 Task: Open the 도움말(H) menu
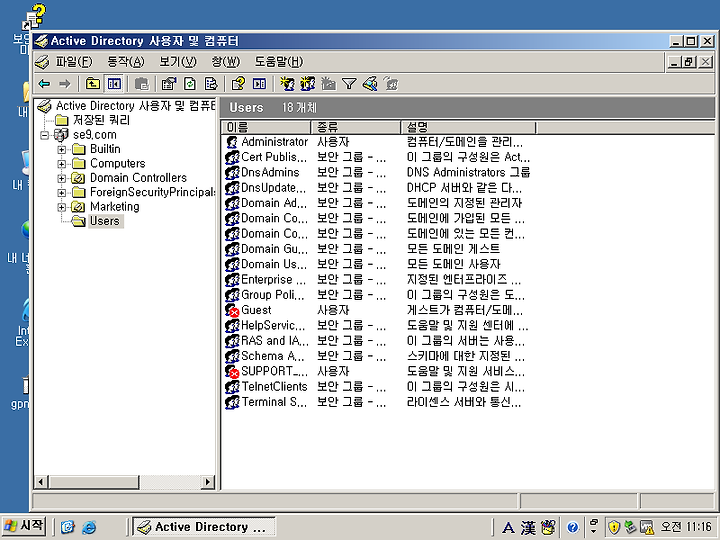pos(279,62)
